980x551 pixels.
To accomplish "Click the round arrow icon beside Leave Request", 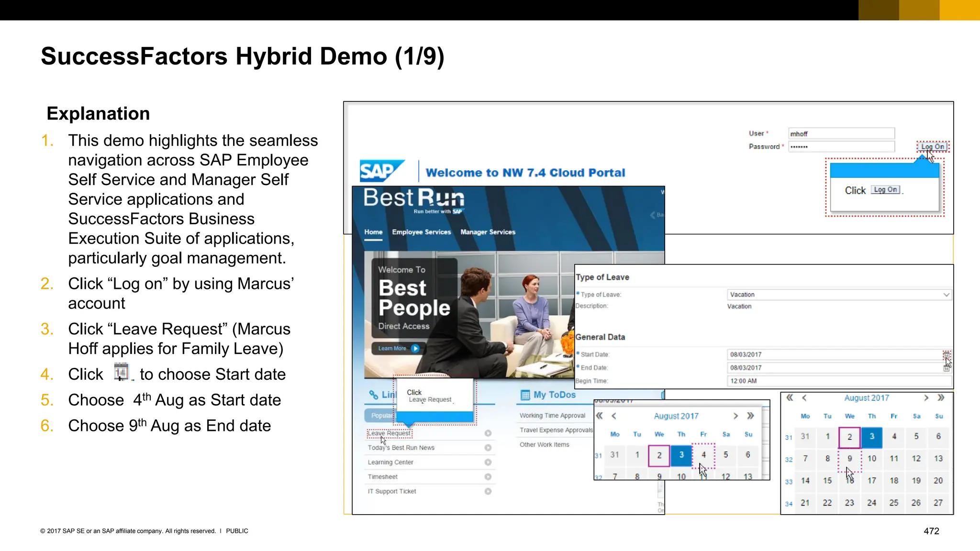I will [x=488, y=433].
